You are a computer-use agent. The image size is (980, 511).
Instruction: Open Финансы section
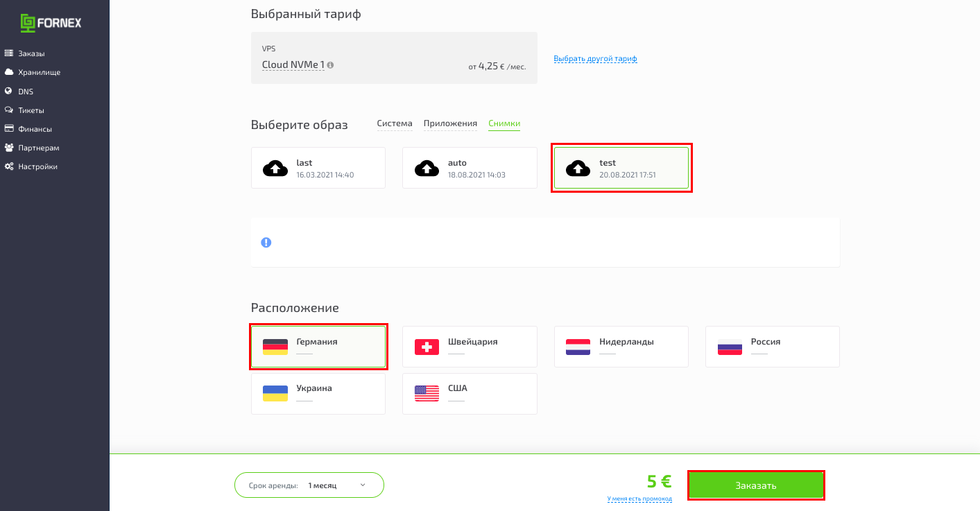[35, 129]
